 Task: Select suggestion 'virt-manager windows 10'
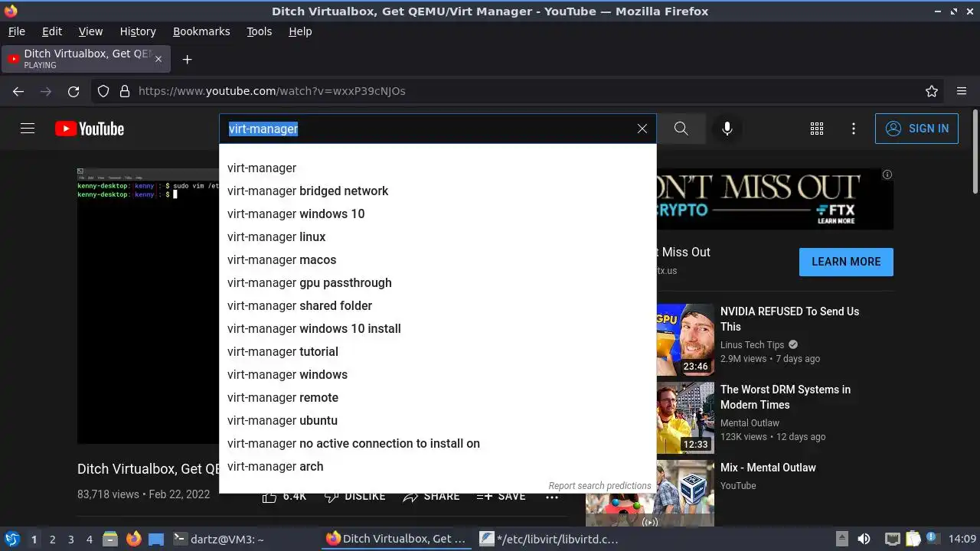click(x=437, y=214)
